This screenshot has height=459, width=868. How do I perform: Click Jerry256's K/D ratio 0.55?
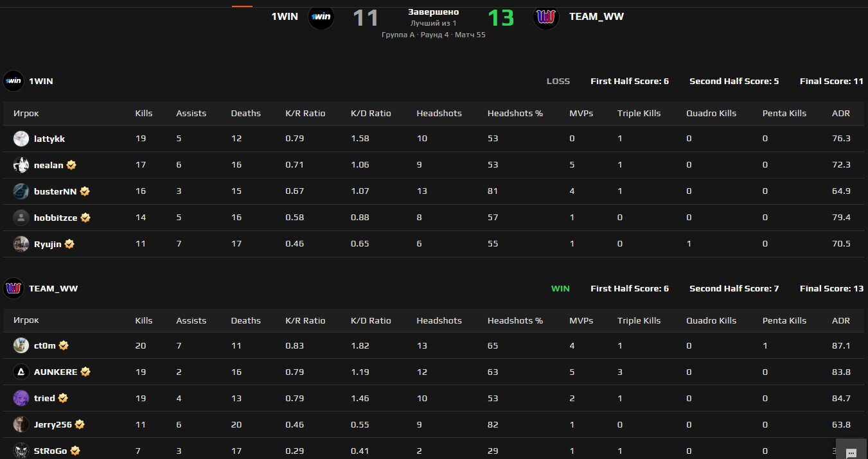click(x=360, y=424)
